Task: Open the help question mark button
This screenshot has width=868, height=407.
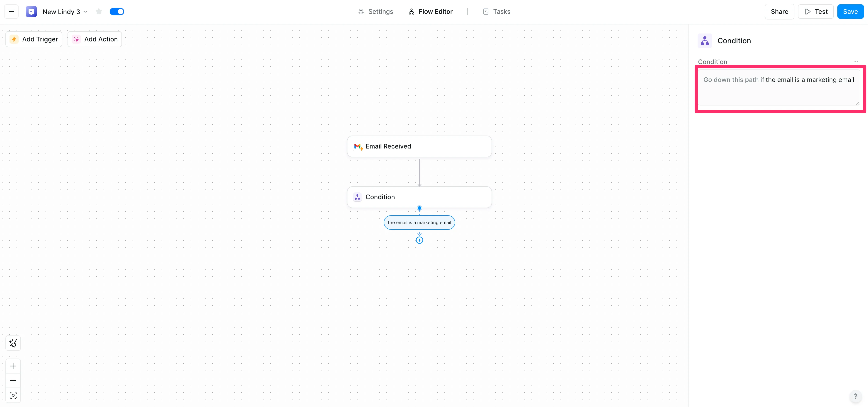Action: (x=855, y=396)
